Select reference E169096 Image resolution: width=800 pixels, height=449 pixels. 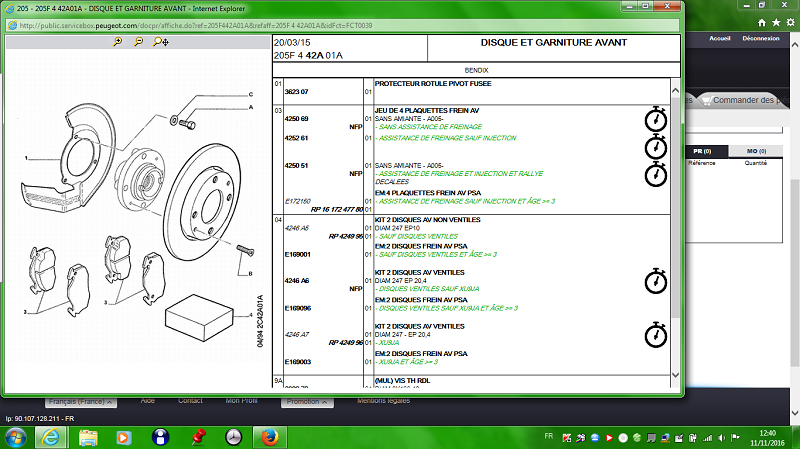(297, 308)
